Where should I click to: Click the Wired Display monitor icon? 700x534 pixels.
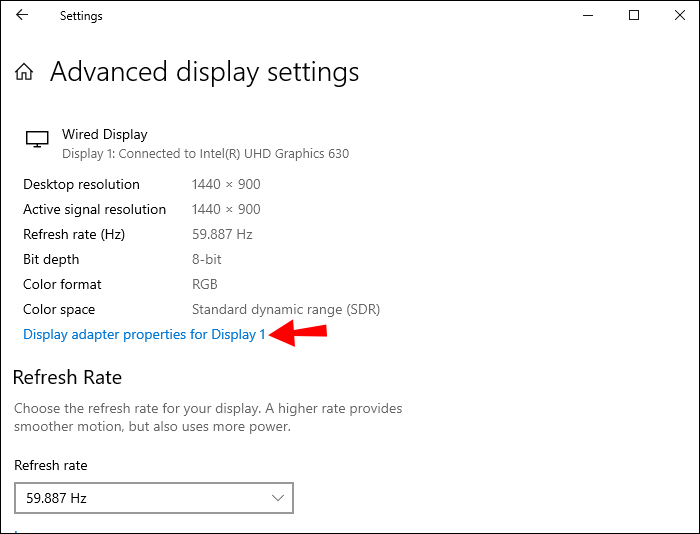click(x=37, y=140)
